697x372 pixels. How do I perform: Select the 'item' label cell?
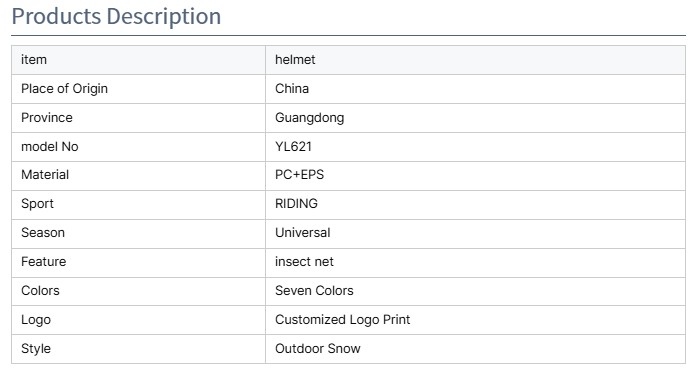click(138, 60)
